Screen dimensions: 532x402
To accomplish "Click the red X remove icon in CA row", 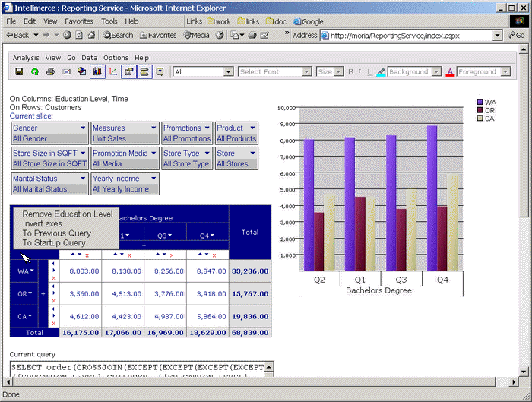I will [54, 324].
